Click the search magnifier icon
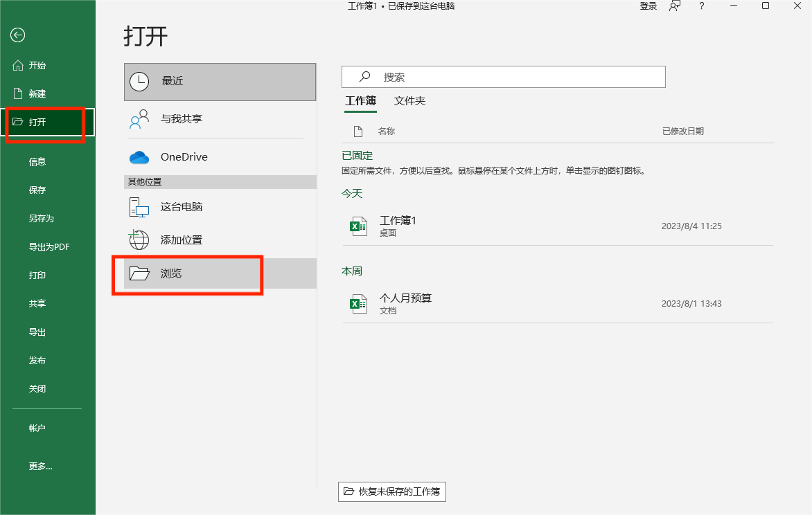The image size is (812, 515). coord(365,77)
